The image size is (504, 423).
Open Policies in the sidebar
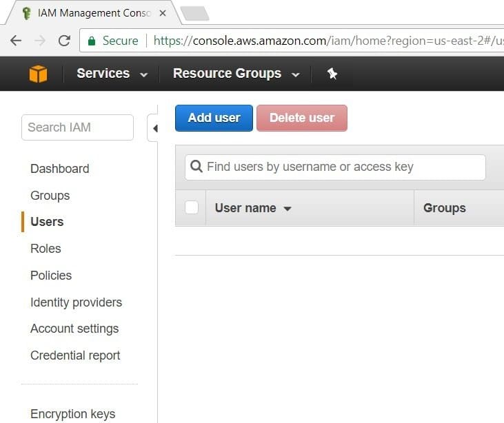coord(51,276)
